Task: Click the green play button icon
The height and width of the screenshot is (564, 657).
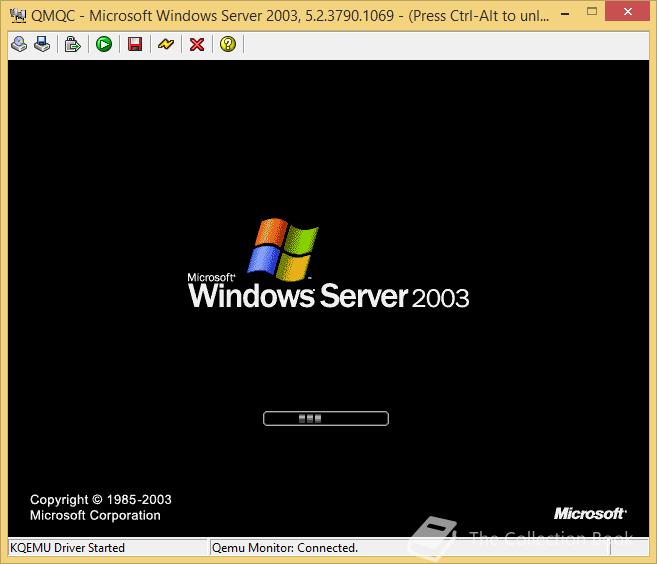Action: click(104, 44)
